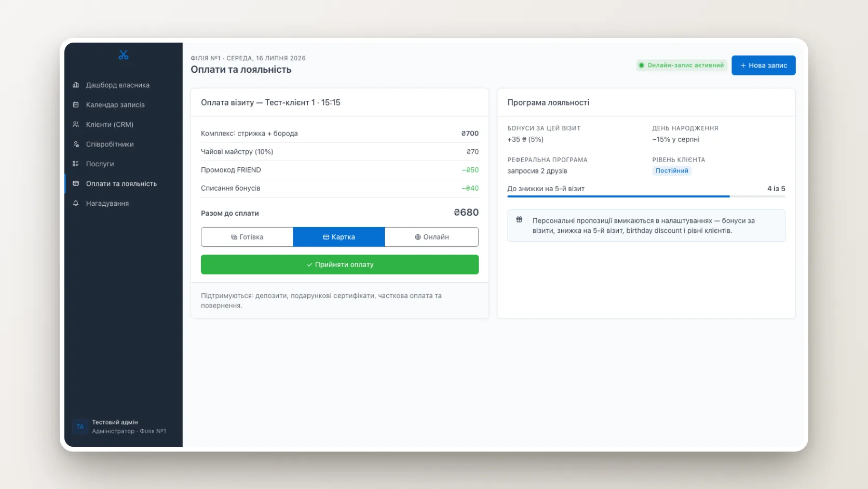The height and width of the screenshot is (489, 868).
Task: Open Послуги section
Action: tap(124, 164)
